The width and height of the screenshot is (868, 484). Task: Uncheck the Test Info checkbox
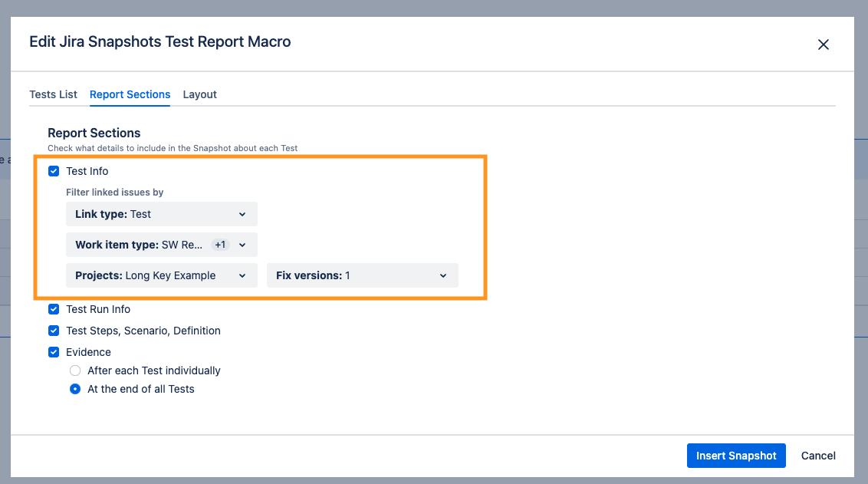pyautogui.click(x=54, y=171)
